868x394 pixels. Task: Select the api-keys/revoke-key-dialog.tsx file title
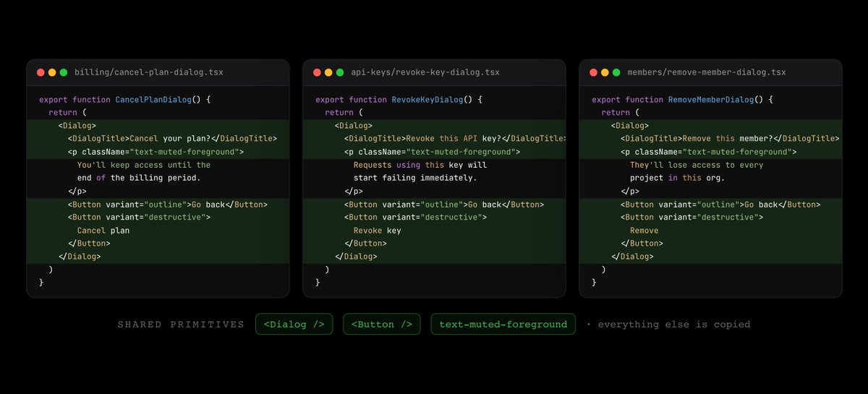(425, 72)
